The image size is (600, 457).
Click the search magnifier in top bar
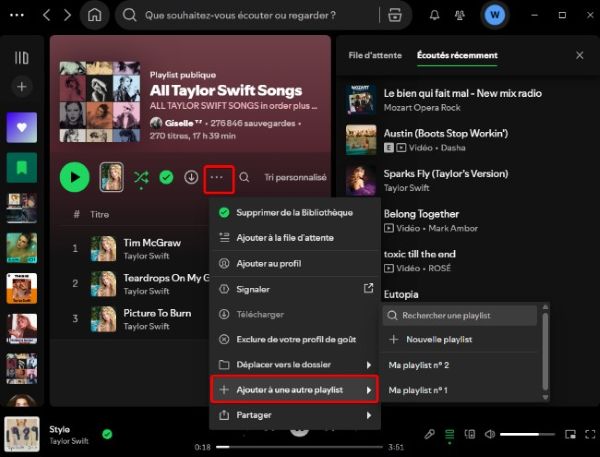(129, 15)
